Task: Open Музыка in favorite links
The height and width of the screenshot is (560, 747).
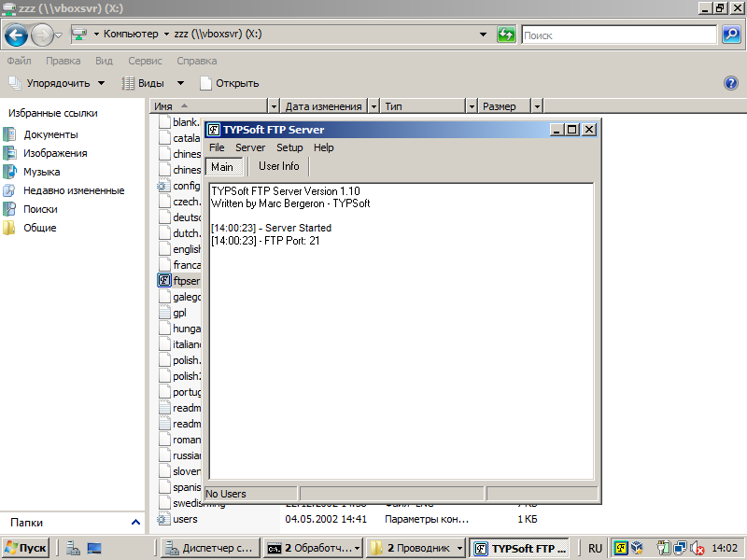Action: pos(41,172)
